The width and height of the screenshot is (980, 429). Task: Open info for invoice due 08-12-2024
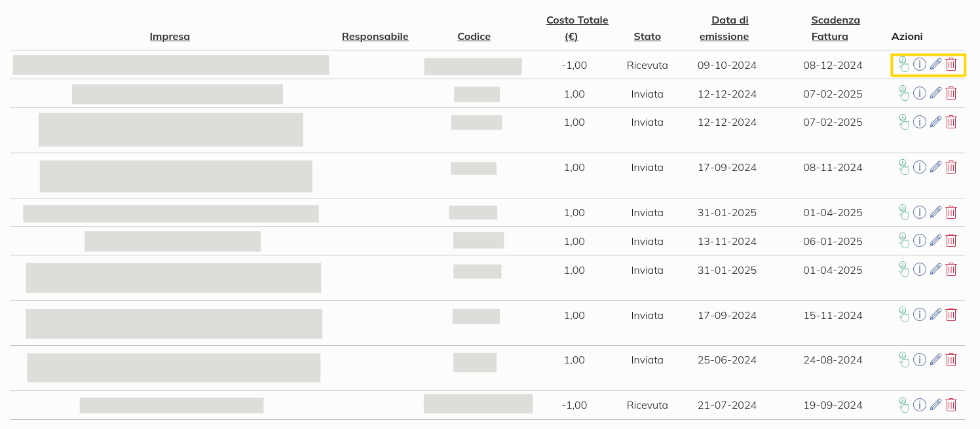pyautogui.click(x=920, y=64)
